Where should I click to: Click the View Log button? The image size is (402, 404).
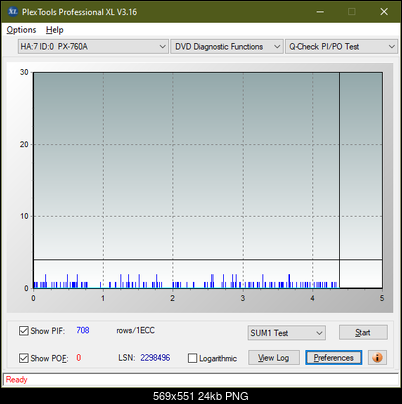coord(274,358)
